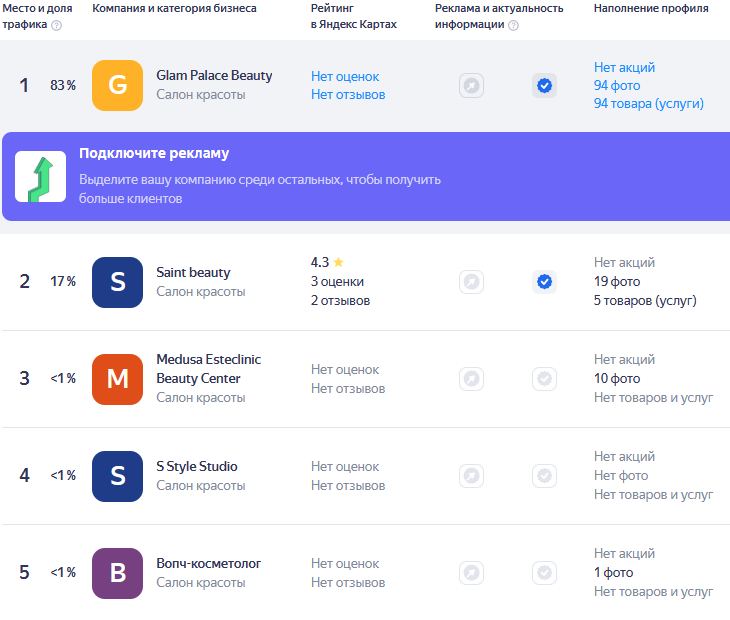Select the company name 'Вопч-косметолог'

pyautogui.click(x=209, y=563)
